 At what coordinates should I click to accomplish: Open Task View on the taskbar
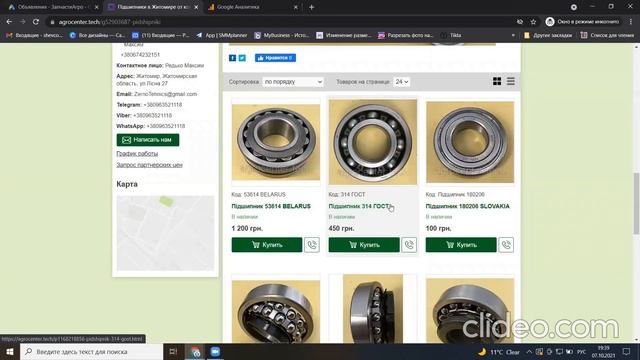click(173, 351)
